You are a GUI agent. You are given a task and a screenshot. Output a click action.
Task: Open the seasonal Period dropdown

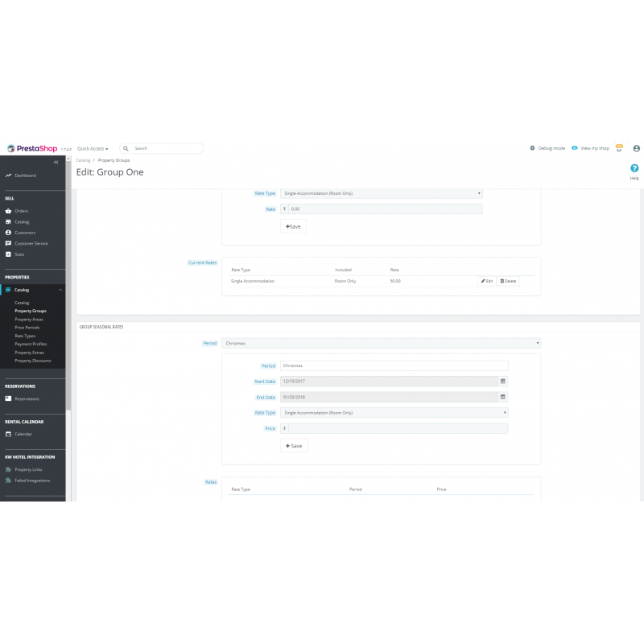pyautogui.click(x=381, y=344)
